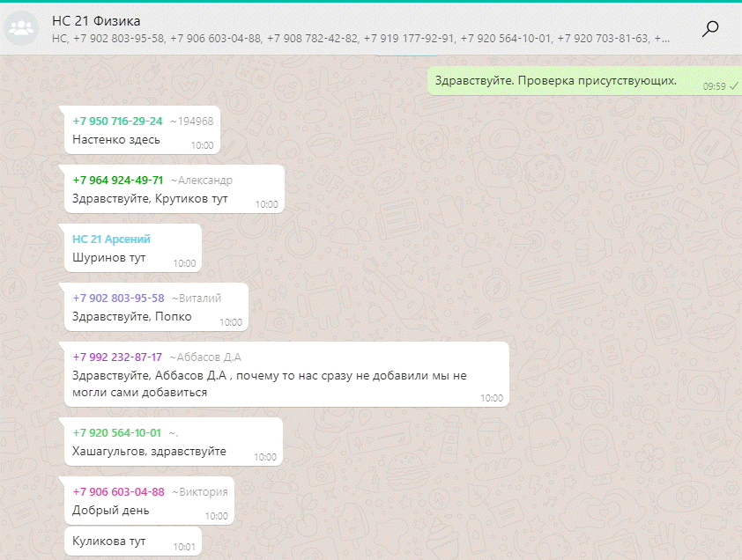Viewport: 742px width, 560px height.
Task: Click the nickname '~Александр'
Action: pos(201,181)
